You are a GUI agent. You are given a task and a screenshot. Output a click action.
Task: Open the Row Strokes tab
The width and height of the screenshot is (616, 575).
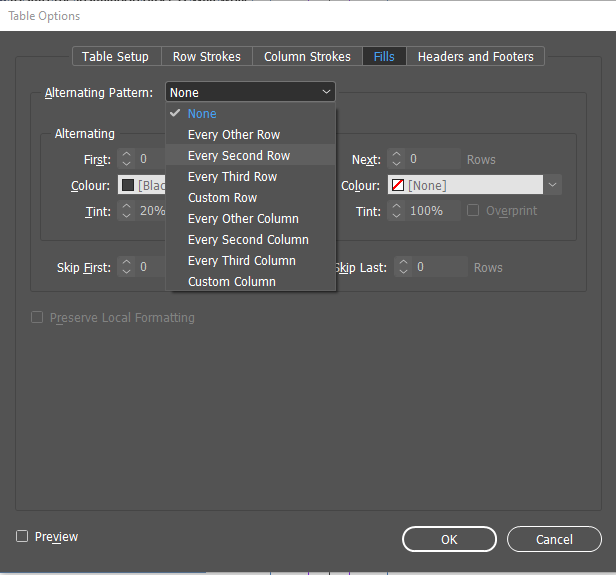pyautogui.click(x=207, y=57)
